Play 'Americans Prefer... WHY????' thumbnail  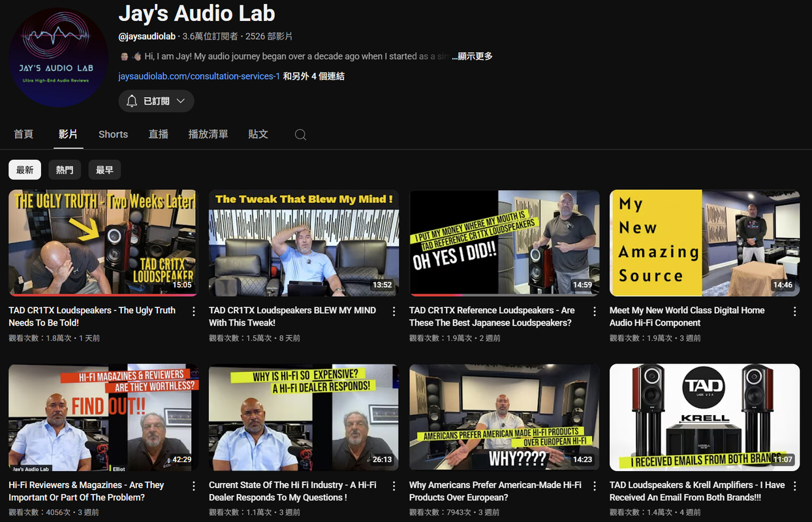point(504,417)
